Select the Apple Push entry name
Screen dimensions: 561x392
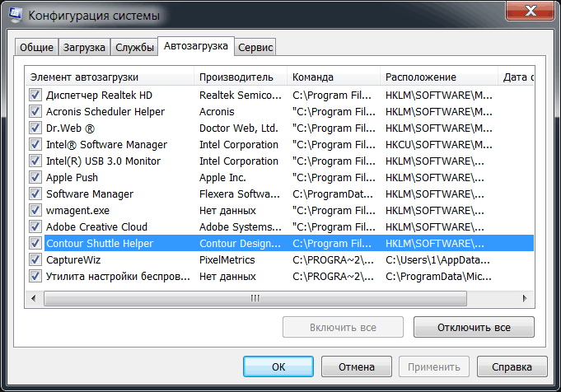tap(72, 177)
